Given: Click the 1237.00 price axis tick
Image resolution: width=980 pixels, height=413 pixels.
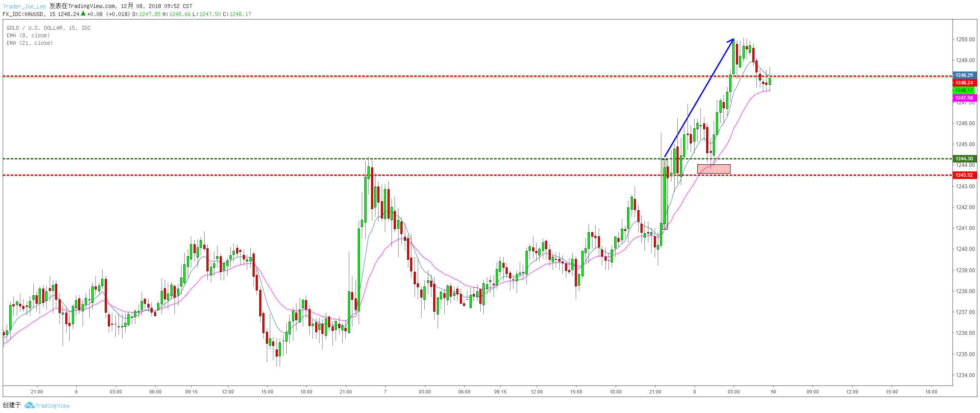Looking at the screenshot, I should pos(965,312).
